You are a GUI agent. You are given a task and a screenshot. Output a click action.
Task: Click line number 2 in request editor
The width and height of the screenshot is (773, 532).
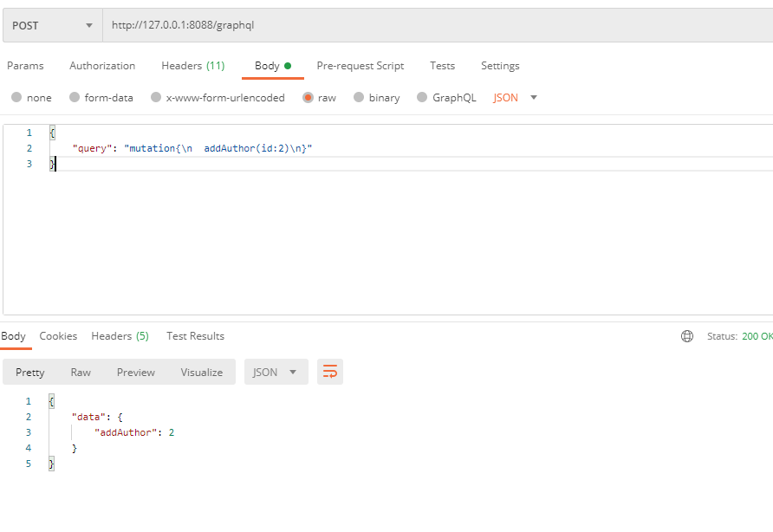(x=29, y=148)
